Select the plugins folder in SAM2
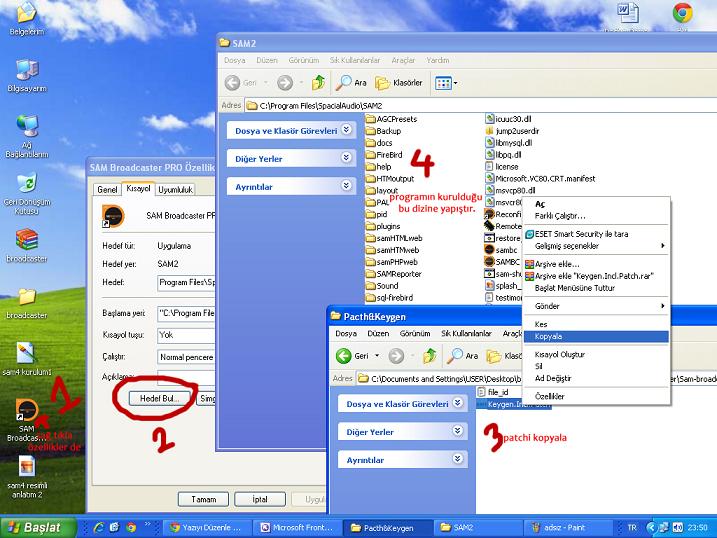Screen dimensions: 717x538 click(x=383, y=226)
